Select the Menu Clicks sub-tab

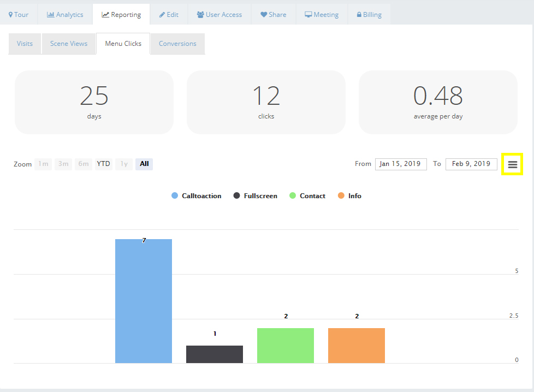point(123,44)
